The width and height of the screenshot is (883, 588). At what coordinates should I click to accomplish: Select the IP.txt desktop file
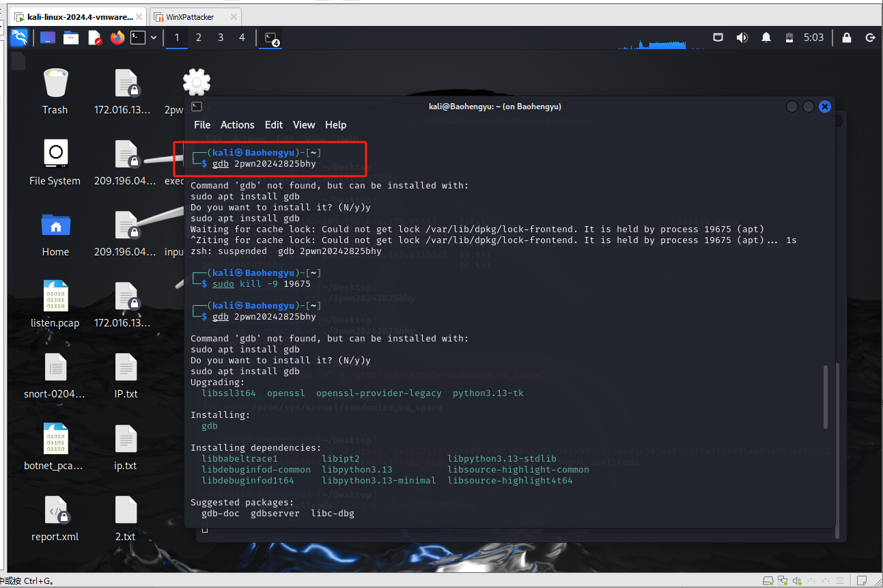point(126,376)
